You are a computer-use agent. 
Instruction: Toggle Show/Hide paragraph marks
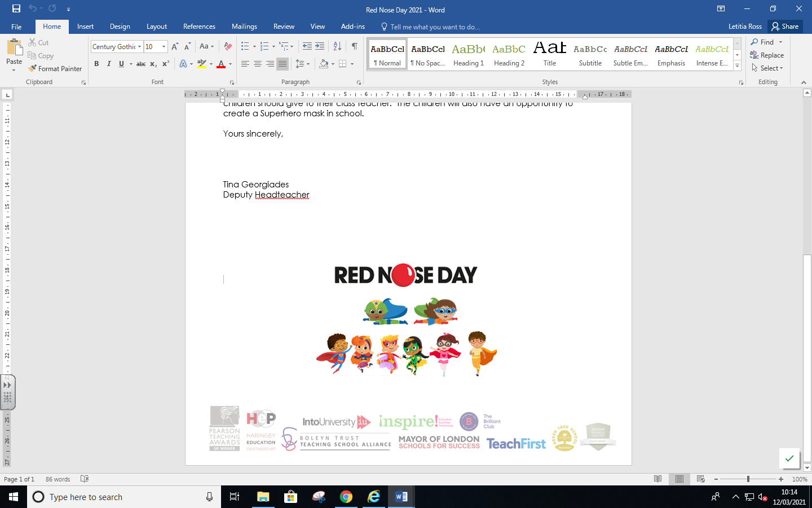[354, 46]
